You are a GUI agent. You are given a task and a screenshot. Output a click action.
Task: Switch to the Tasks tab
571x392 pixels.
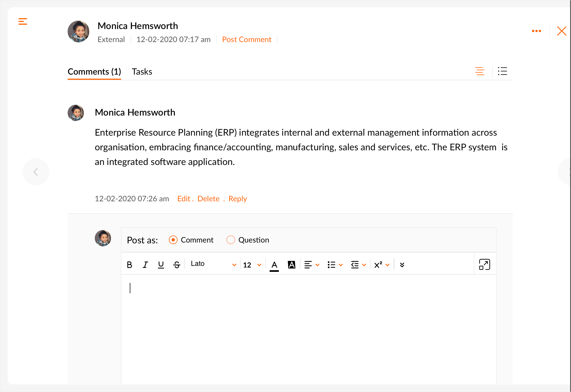coord(142,72)
